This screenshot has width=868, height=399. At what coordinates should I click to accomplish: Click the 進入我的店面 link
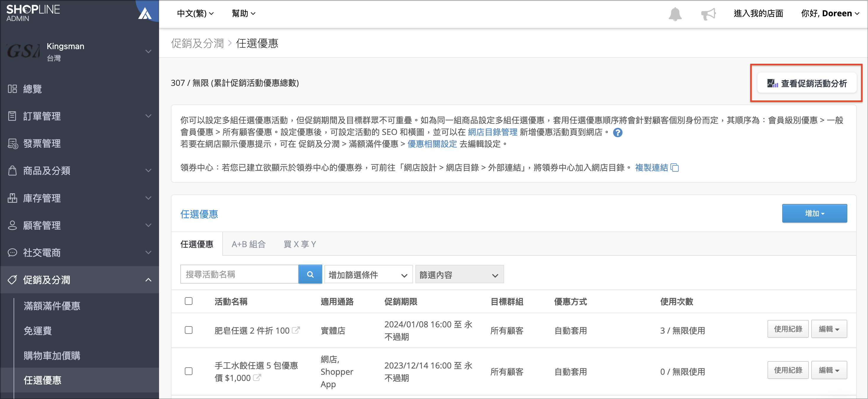[x=758, y=14]
